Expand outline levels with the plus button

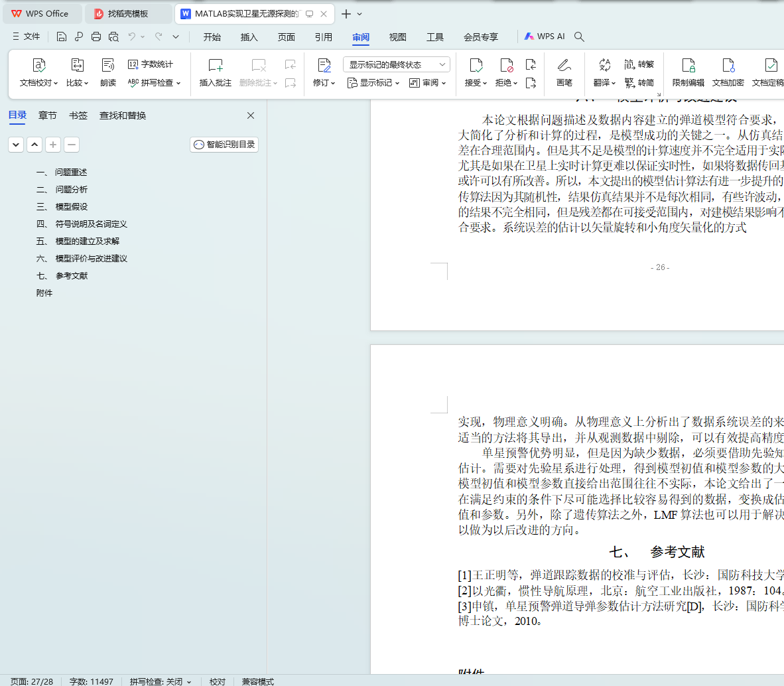tap(53, 145)
